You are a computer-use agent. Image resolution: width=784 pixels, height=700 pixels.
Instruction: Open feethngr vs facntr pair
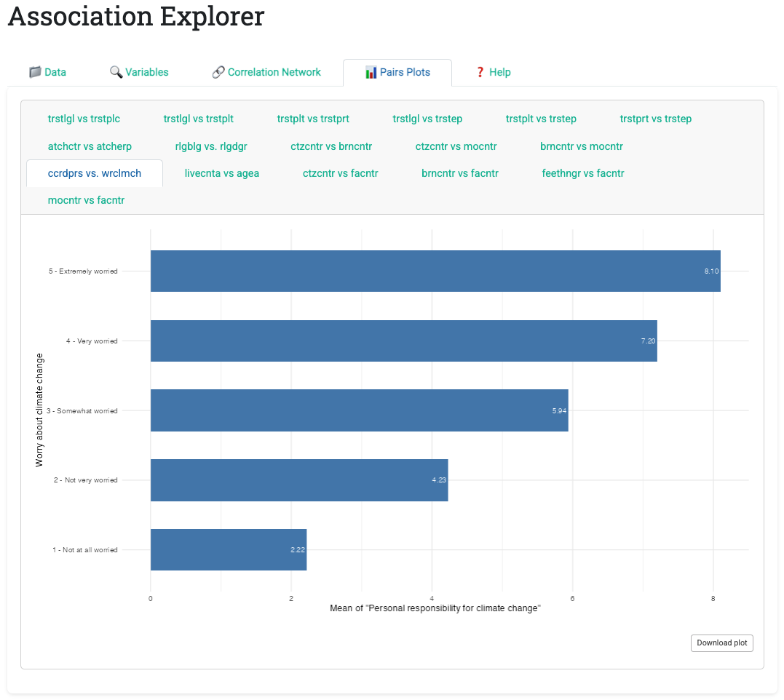click(x=582, y=173)
